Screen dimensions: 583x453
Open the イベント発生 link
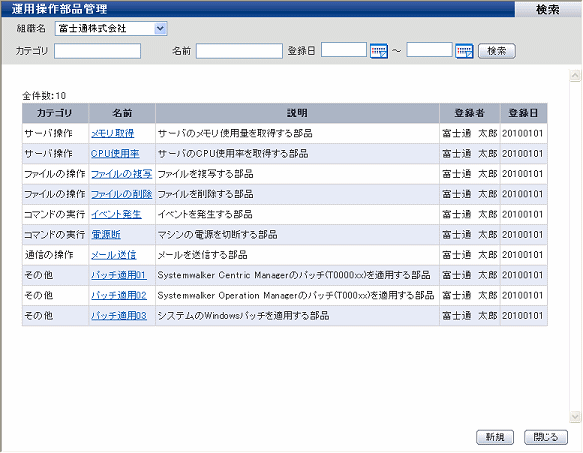116,215
